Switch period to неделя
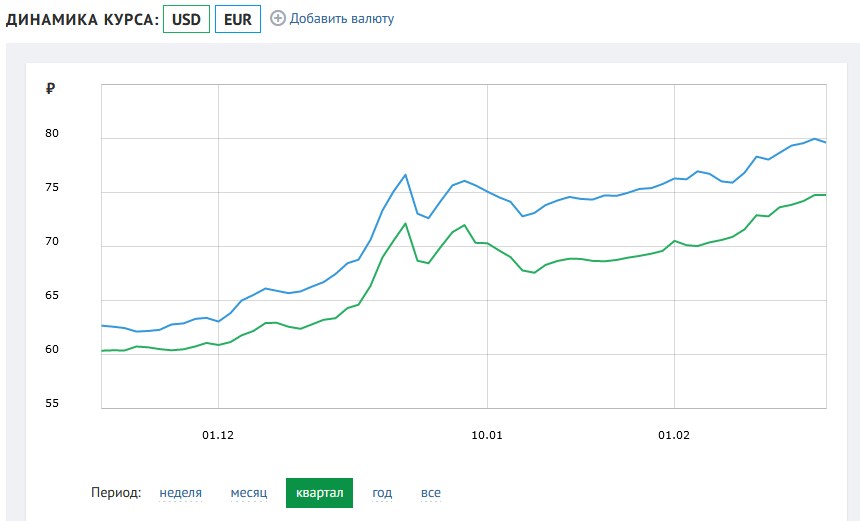860x521 pixels. [x=180, y=493]
